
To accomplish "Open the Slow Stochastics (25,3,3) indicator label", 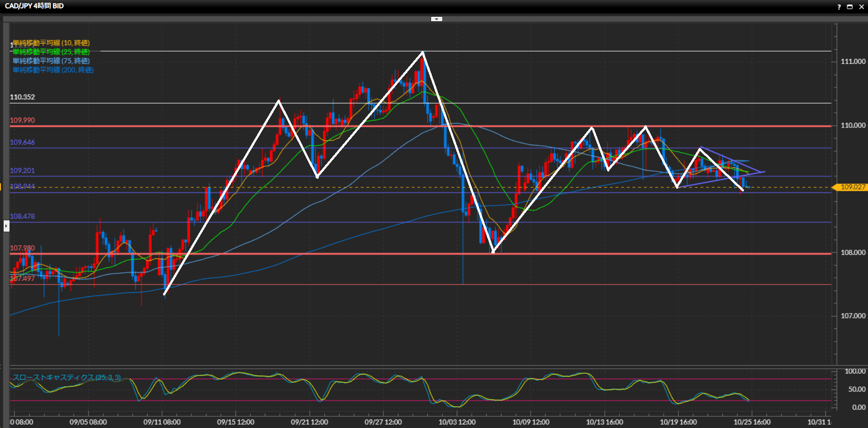I will (67, 377).
